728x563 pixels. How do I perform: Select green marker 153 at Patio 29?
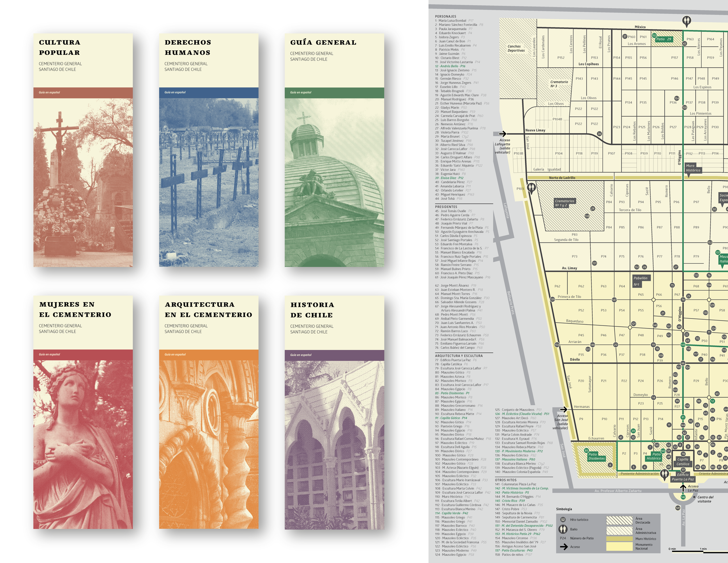click(654, 35)
